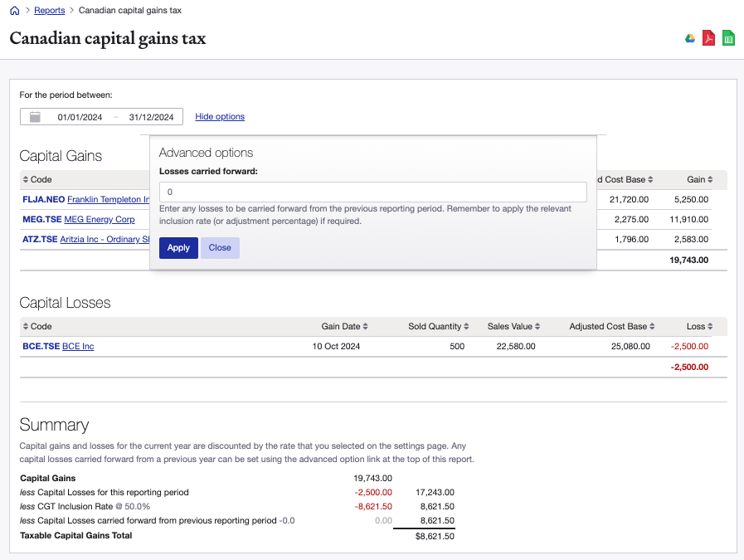The width and height of the screenshot is (744, 560).
Task: Go to home via breadcrumb house icon
Action: click(15, 11)
